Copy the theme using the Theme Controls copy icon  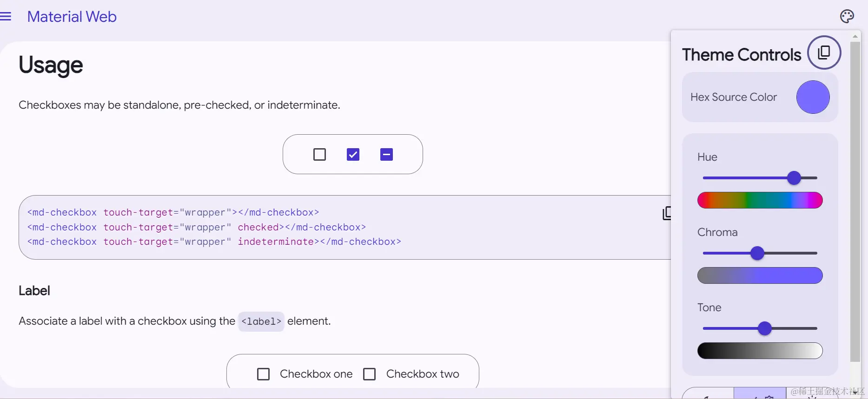[824, 52]
